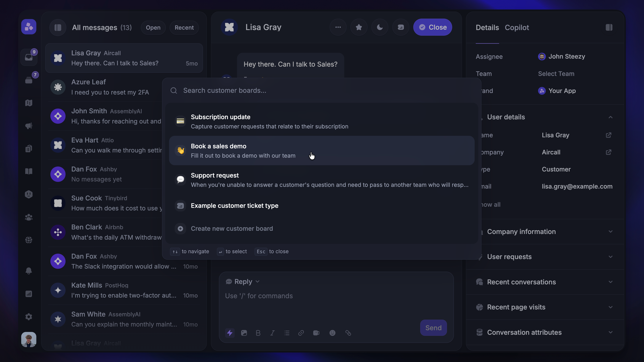The image size is (644, 362).
Task: Open the contacts people icon in sidebar
Action: 29,217
